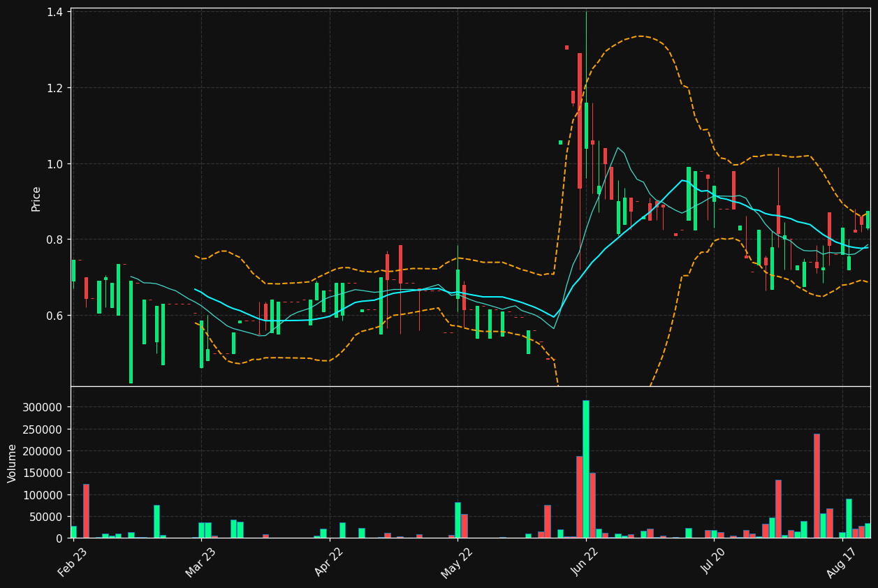Click the 'Aug 17' date label

pos(842,562)
